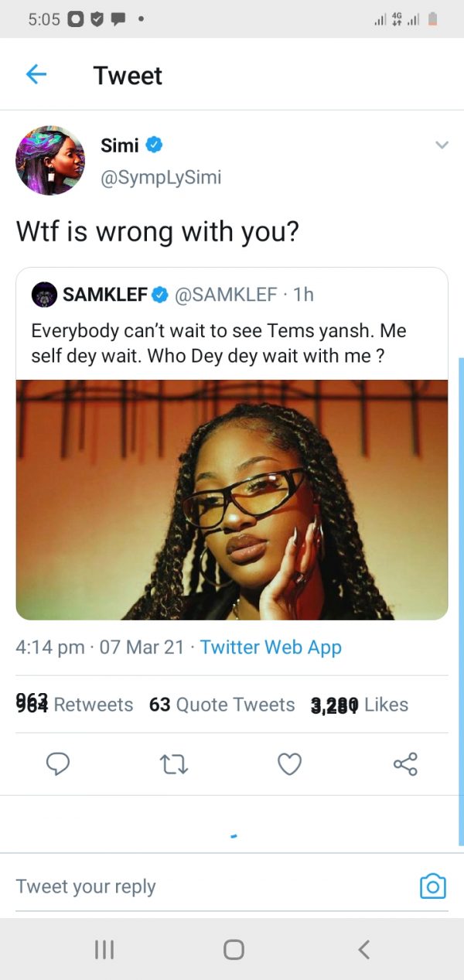The height and width of the screenshot is (980, 464).
Task: Open the Twitter Web App link
Action: point(271,647)
